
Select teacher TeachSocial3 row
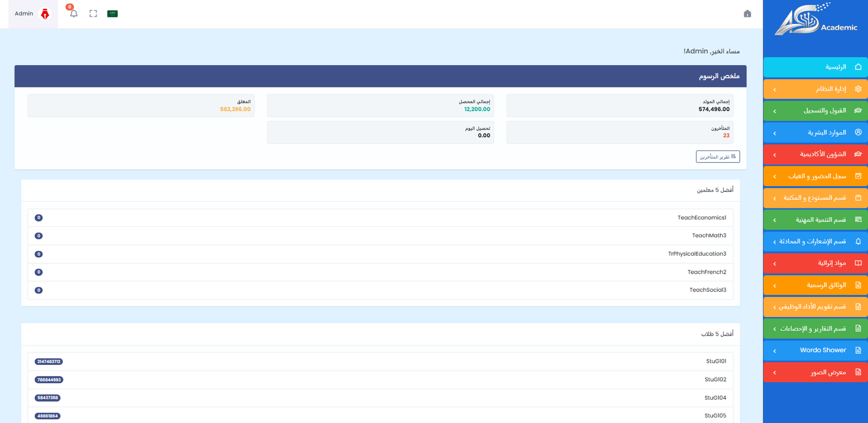click(x=380, y=290)
